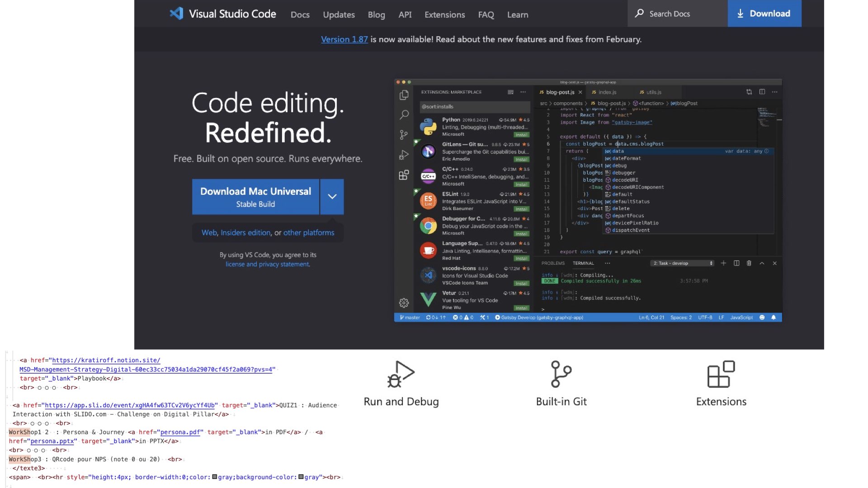Click the first gray color swatch before 'gray;background-color'
868x488 pixels.
[x=215, y=477]
